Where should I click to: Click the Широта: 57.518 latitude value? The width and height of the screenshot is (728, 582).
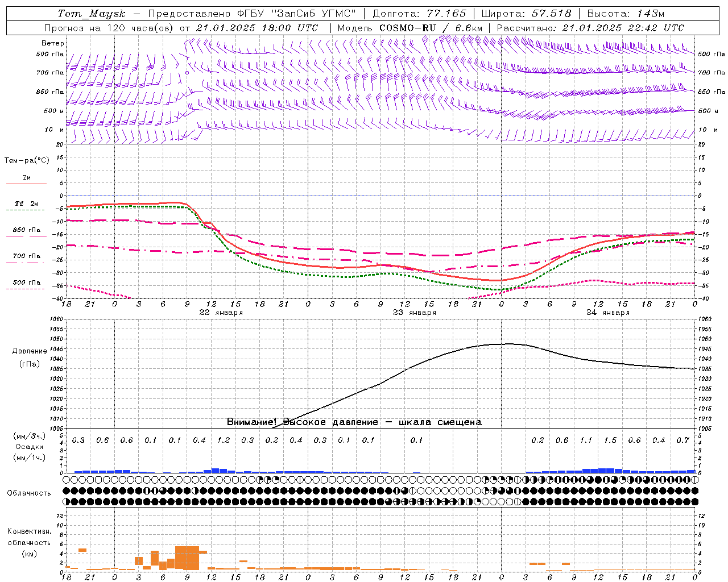pos(526,14)
